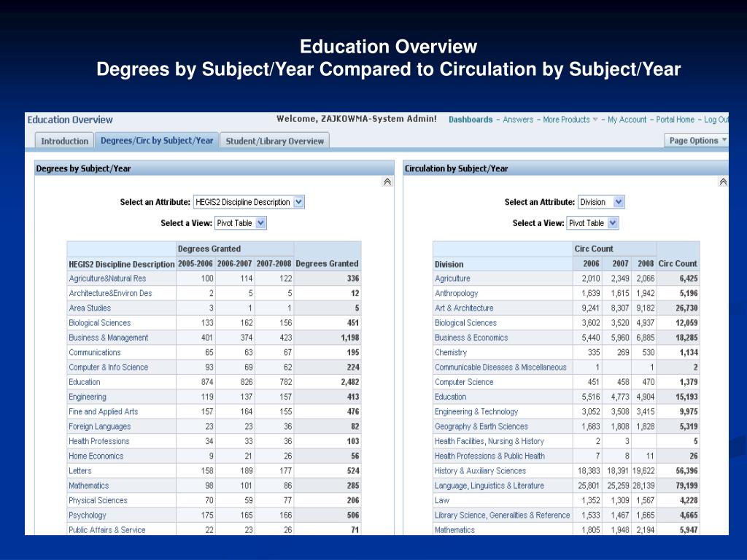Switch to the Introduction tab

click(x=64, y=141)
